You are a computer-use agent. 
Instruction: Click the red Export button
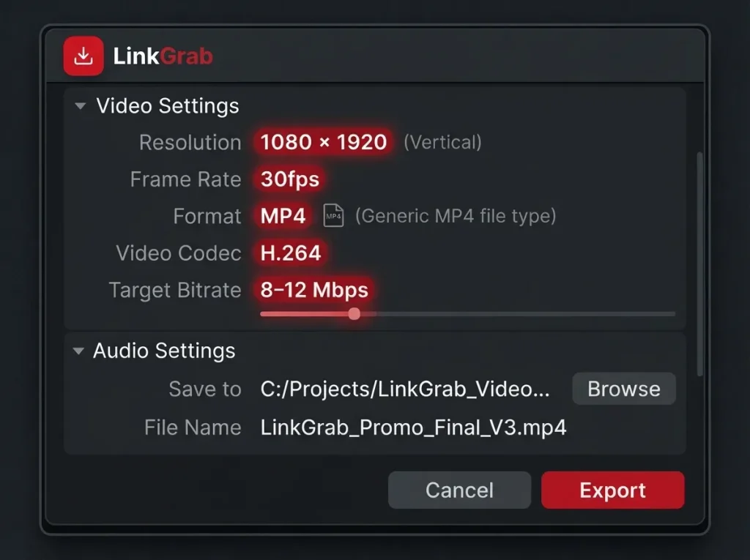pos(613,490)
